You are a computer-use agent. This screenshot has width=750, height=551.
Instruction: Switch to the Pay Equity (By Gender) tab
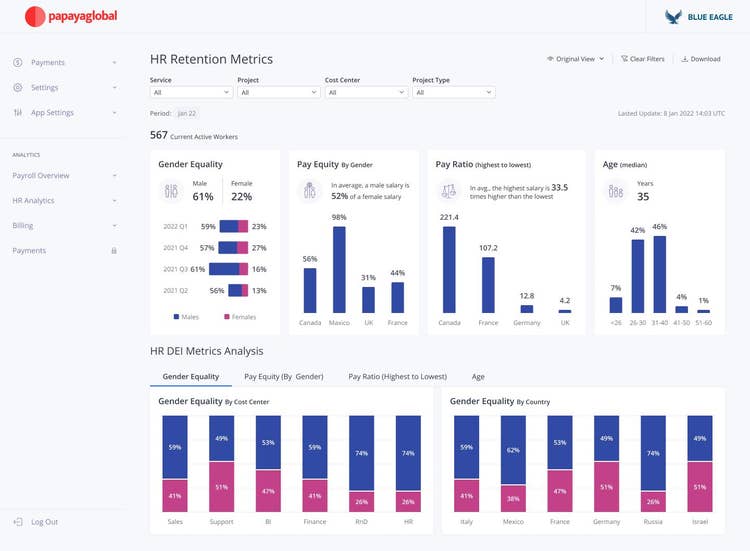(x=284, y=376)
